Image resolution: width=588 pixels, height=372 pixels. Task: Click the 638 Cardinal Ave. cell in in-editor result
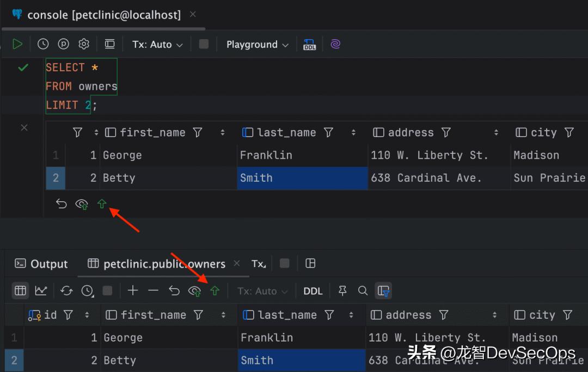[x=439, y=178]
